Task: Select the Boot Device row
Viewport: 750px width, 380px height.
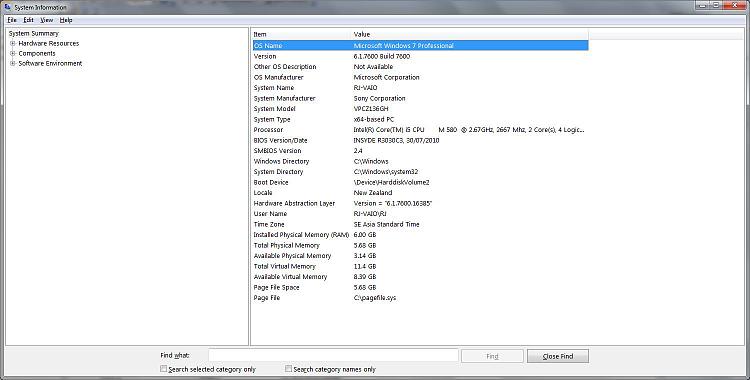Action: [420, 182]
